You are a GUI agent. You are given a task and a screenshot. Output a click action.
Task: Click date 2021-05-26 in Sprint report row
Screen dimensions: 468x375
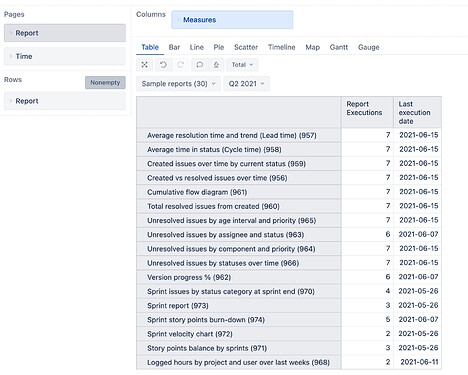click(418, 305)
